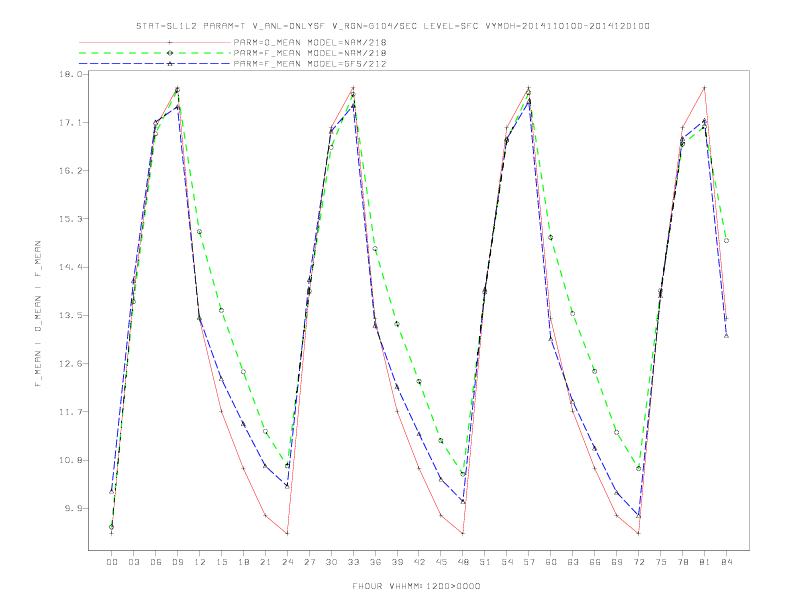Click x-axis forecast hour label 39
Viewport: 792px width, 612px height.
pos(397,562)
